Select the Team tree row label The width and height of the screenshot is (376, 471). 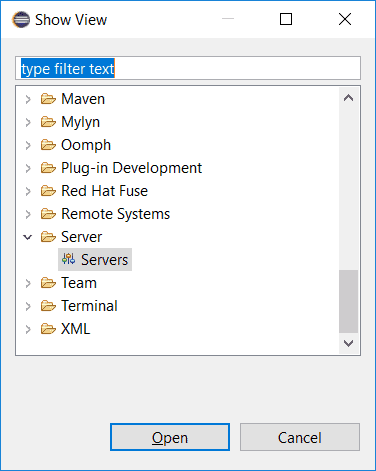click(79, 283)
